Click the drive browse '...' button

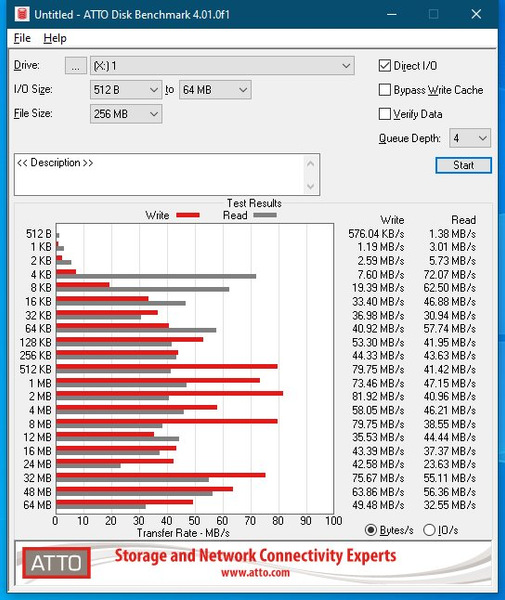pos(76,66)
